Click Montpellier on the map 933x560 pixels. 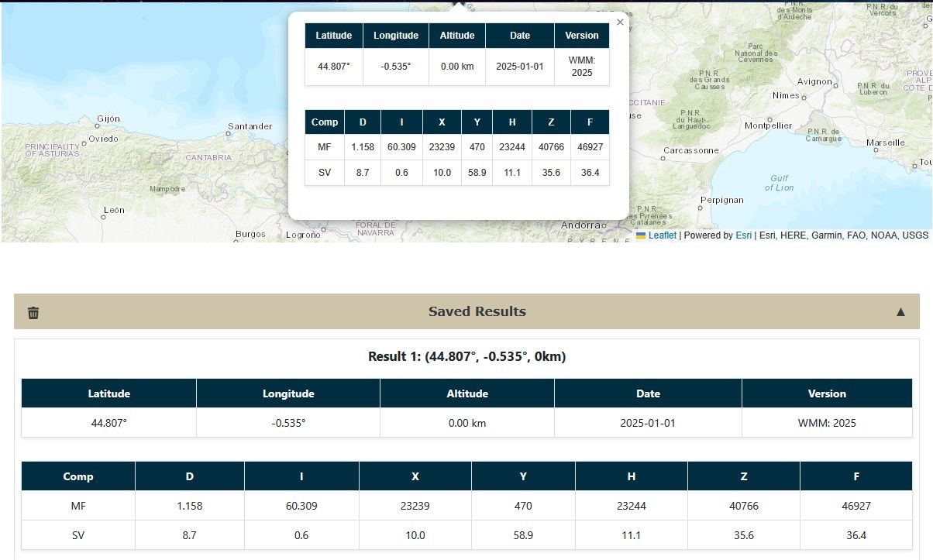pyautogui.click(x=767, y=125)
